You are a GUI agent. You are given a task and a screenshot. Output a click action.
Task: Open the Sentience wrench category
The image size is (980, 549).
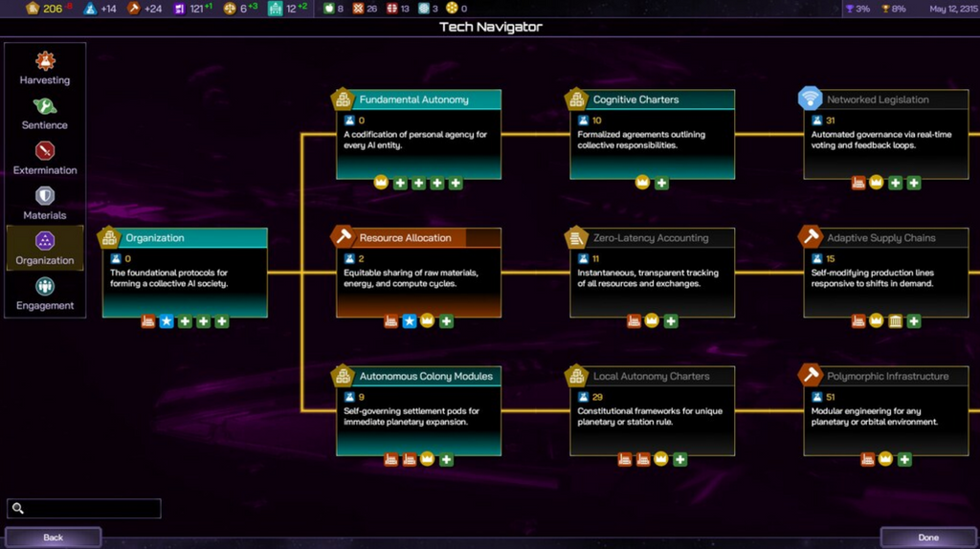coord(44,106)
